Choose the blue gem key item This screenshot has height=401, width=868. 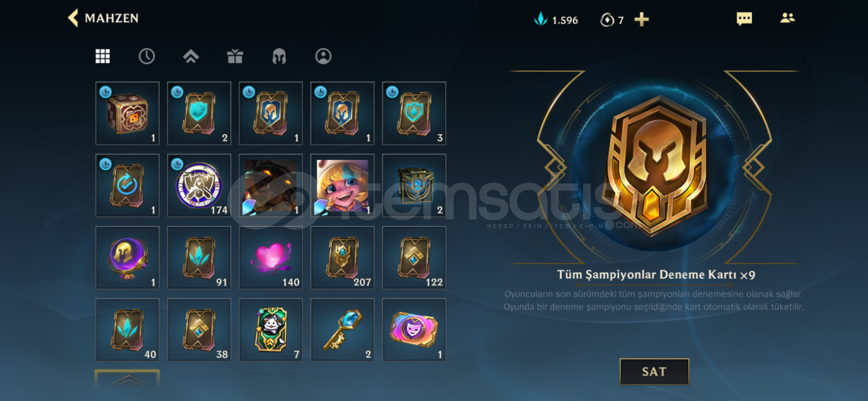(x=342, y=329)
